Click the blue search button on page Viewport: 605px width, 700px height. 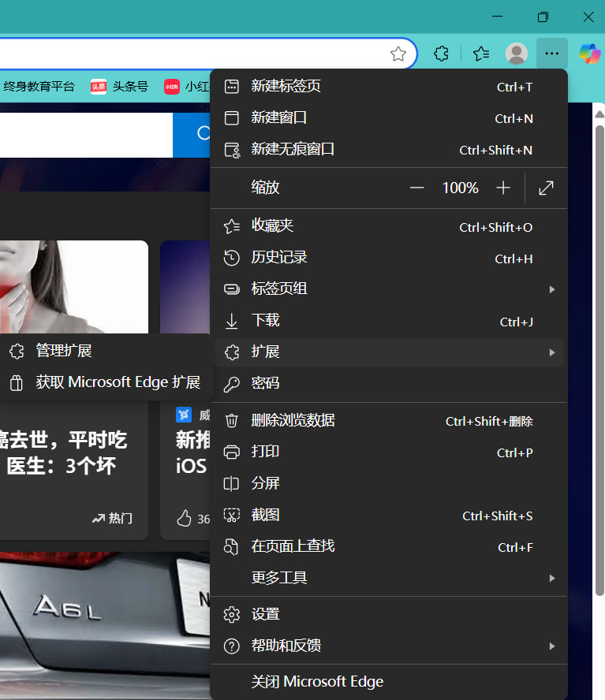[191, 135]
